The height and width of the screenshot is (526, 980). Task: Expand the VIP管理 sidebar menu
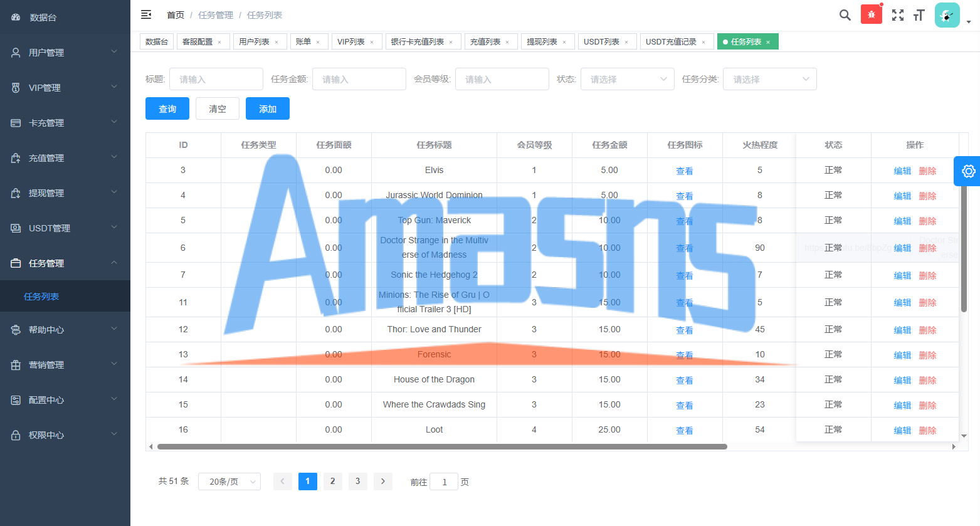point(65,88)
